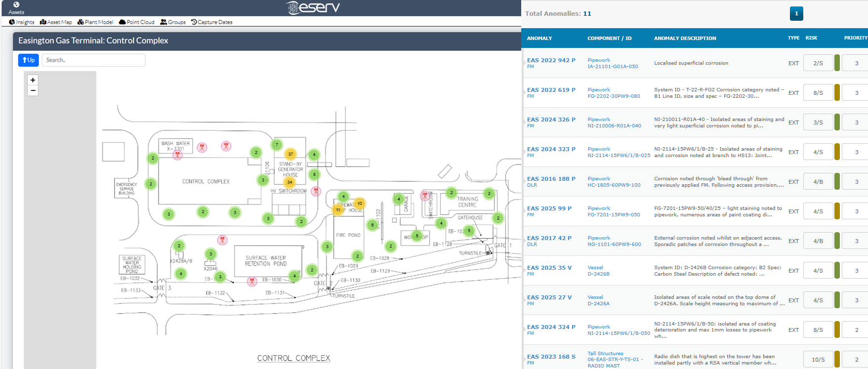Click green risk bar in EAS 2022 942 P row
Image resolution: width=868 pixels, height=369 pixels.
pyautogui.click(x=837, y=63)
